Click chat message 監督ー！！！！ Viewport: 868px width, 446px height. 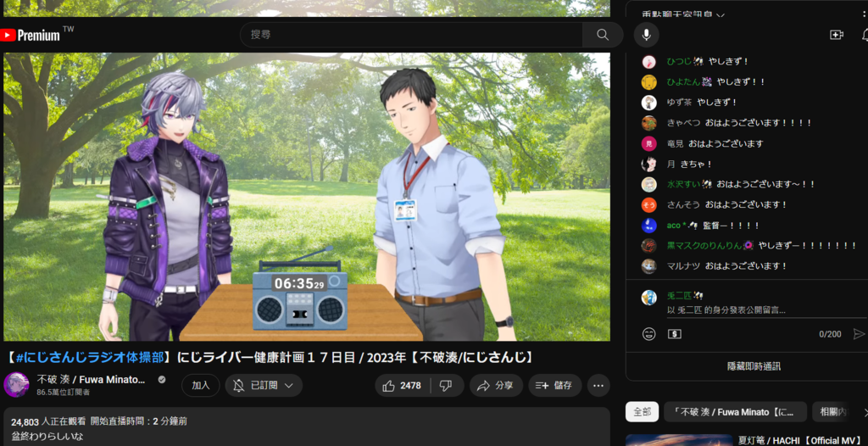coord(732,226)
